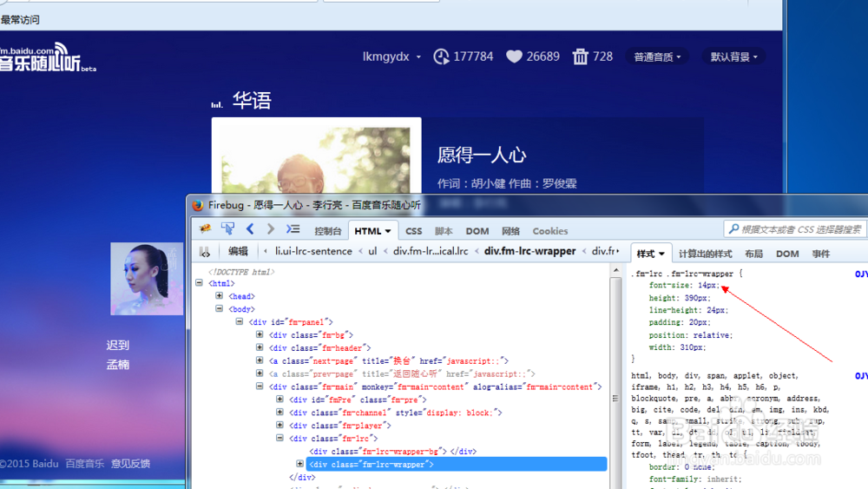Click the song title 愿得一人心
Screen dimensions: 868x489
point(482,155)
